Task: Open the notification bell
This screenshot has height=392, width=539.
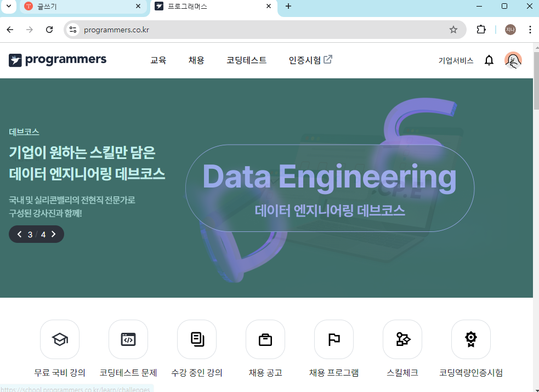Action: [489, 60]
